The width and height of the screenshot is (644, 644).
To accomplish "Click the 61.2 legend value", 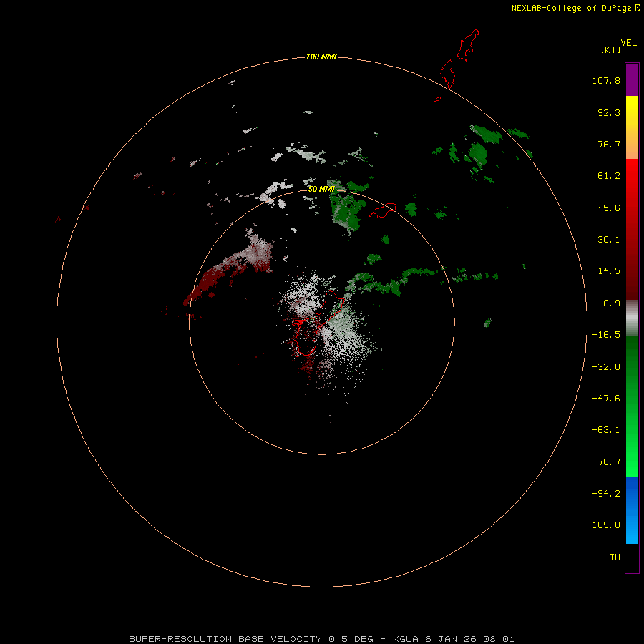I will click(609, 176).
